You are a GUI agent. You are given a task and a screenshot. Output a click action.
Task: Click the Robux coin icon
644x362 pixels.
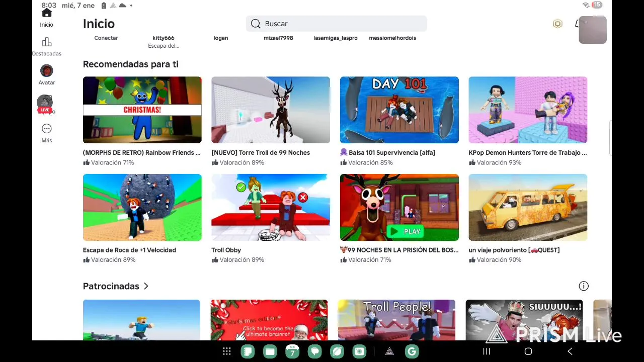pyautogui.click(x=557, y=24)
